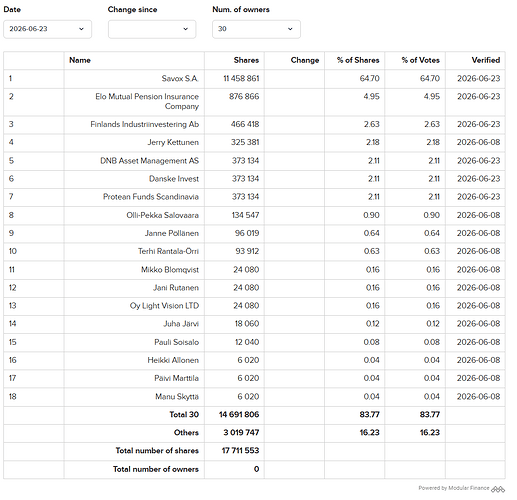Select the Danske Invest row

[254, 179]
